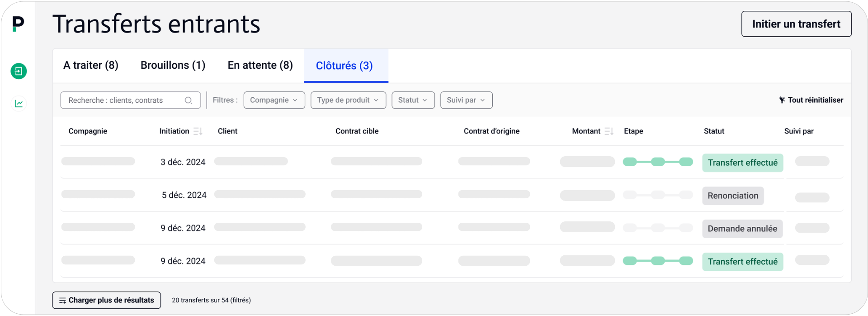The image size is (868, 316).
Task: Open the chart analytics sidebar icon
Action: 19,104
